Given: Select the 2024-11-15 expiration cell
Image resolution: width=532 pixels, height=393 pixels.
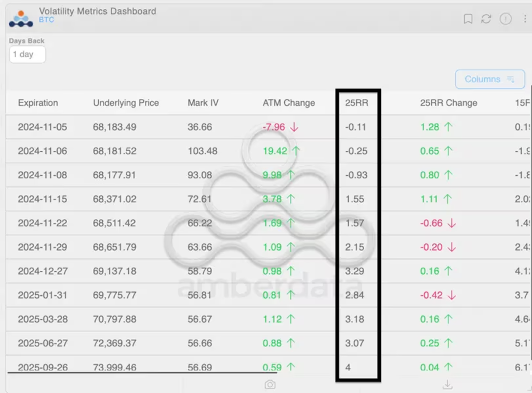Looking at the screenshot, I should coord(43,199).
